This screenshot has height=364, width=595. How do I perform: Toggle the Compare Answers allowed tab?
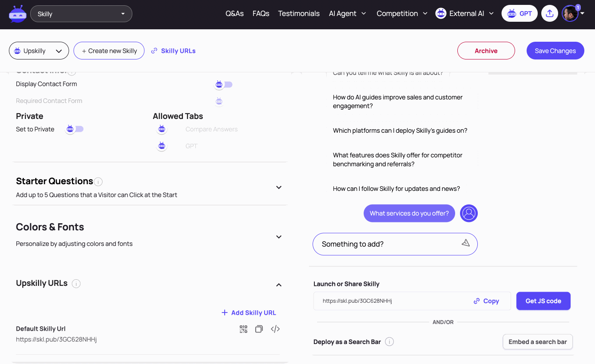pyautogui.click(x=162, y=129)
